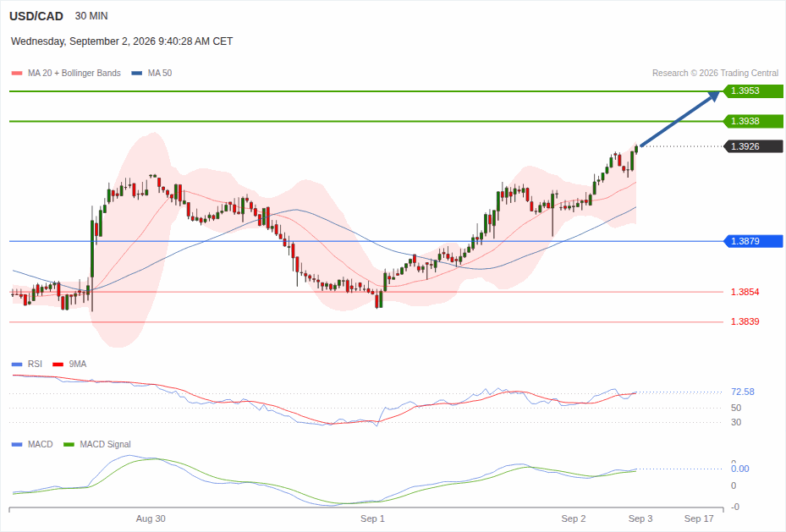The height and width of the screenshot is (532, 786).
Task: Click the USD/CAD pair title
Action: (36, 16)
